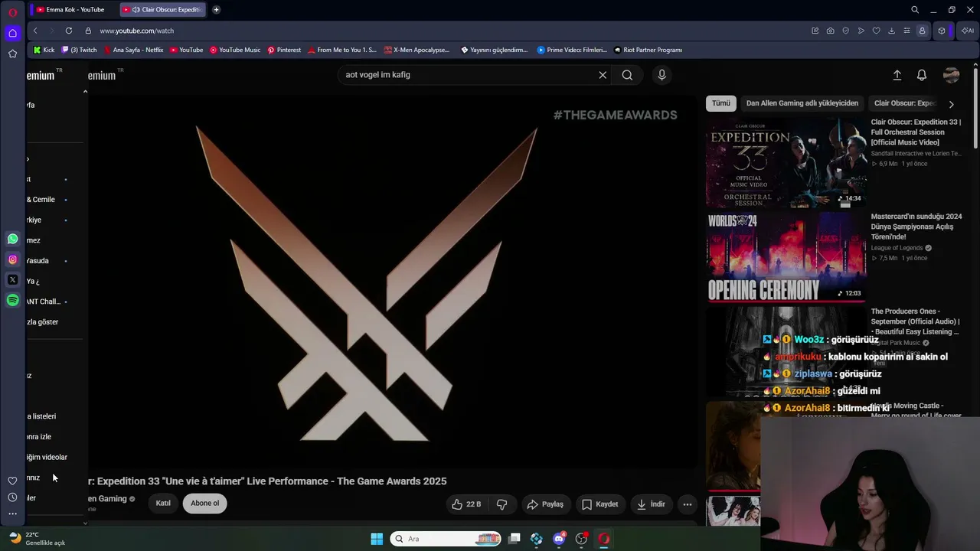The height and width of the screenshot is (551, 980).
Task: Open the Opera extensions cube icon
Action: 942,31
